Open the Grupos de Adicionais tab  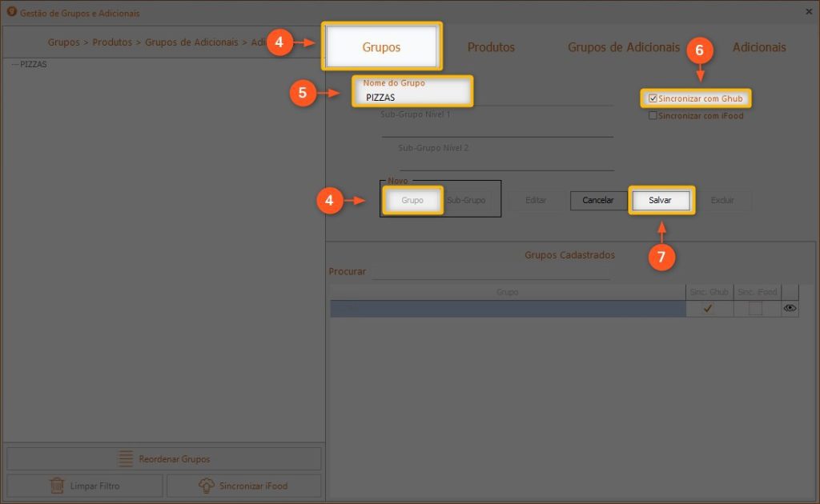(623, 47)
